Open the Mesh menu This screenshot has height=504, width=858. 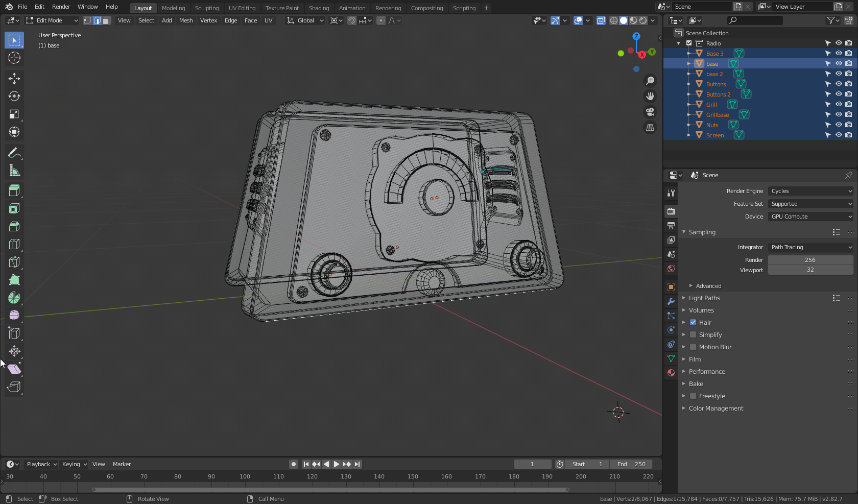(186, 20)
